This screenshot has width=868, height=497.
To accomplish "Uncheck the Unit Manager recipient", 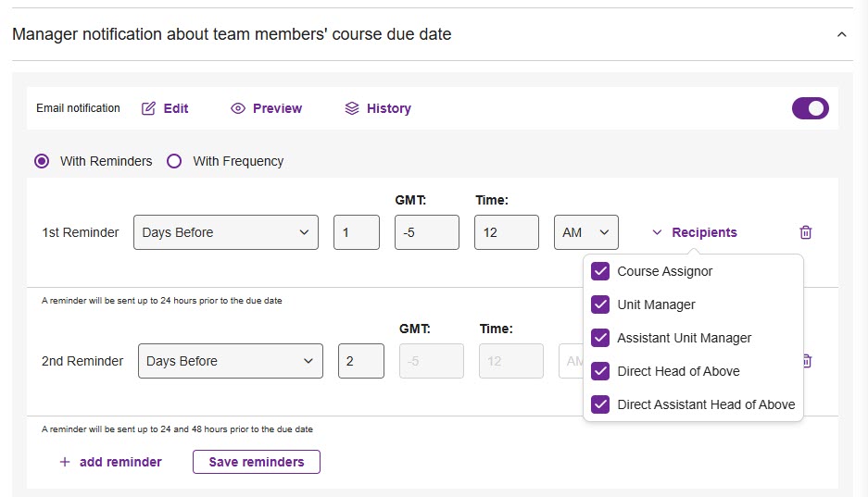I will [600, 304].
